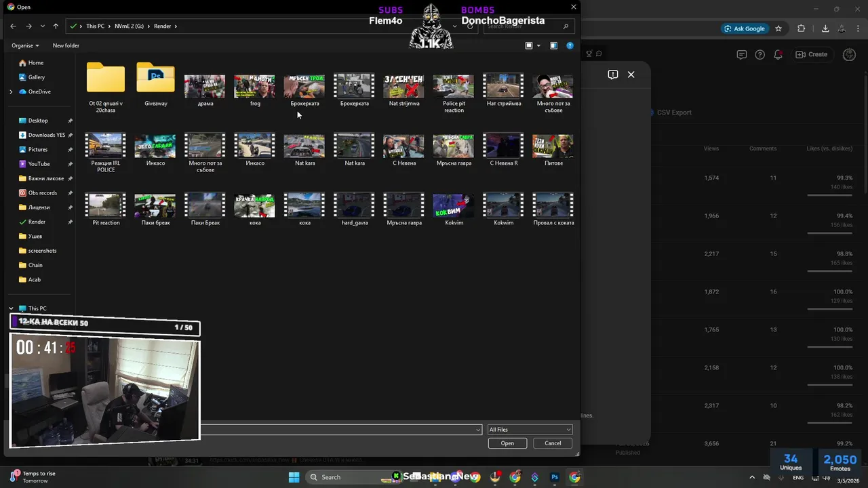Open YouTube Studio notifications bell
This screenshot has width=868, height=488.
(x=778, y=54)
